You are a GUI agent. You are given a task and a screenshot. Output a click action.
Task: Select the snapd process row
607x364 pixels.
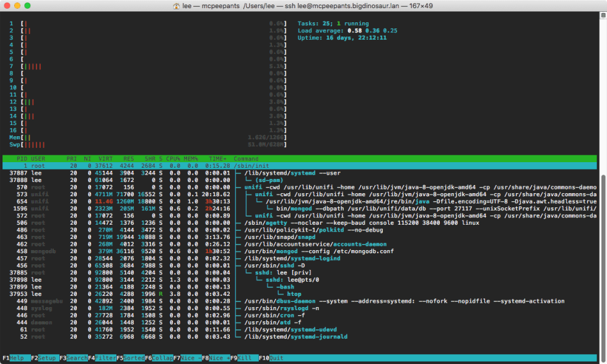[300, 237]
